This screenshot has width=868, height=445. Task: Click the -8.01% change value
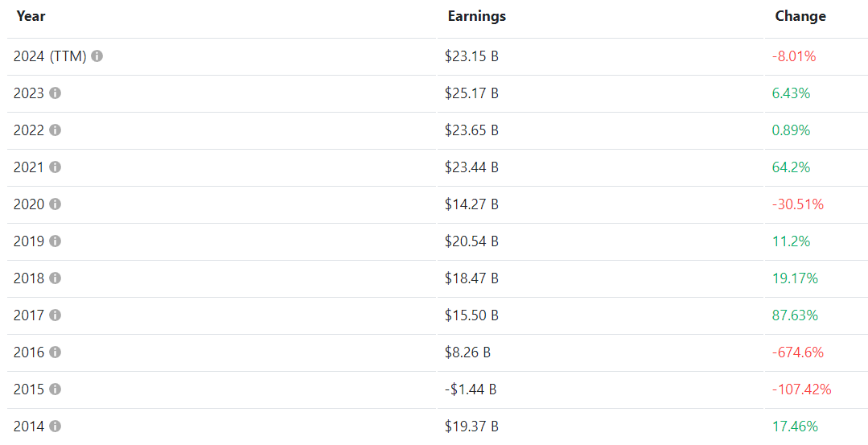(x=793, y=56)
